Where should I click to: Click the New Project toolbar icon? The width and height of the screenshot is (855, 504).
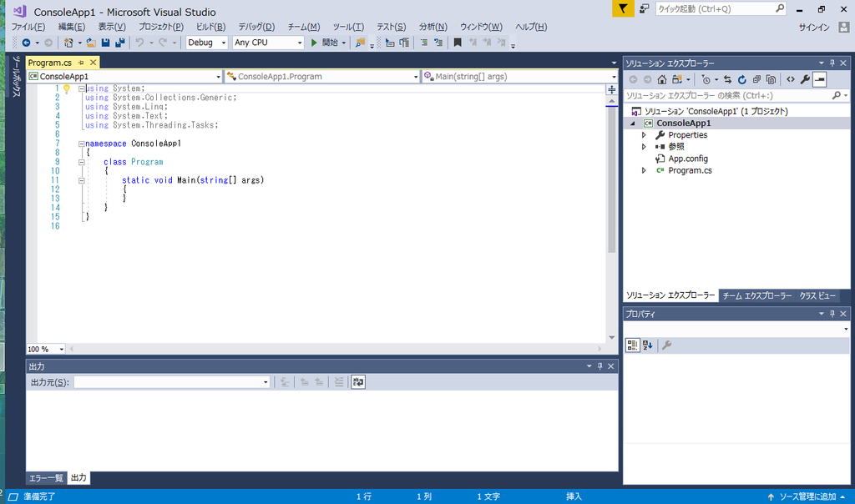[x=68, y=43]
